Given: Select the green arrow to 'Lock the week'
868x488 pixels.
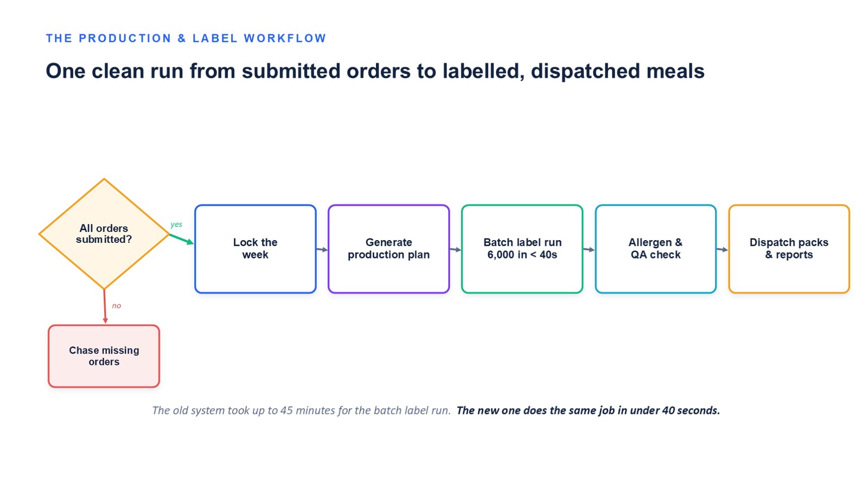Looking at the screenshot, I should tap(182, 239).
